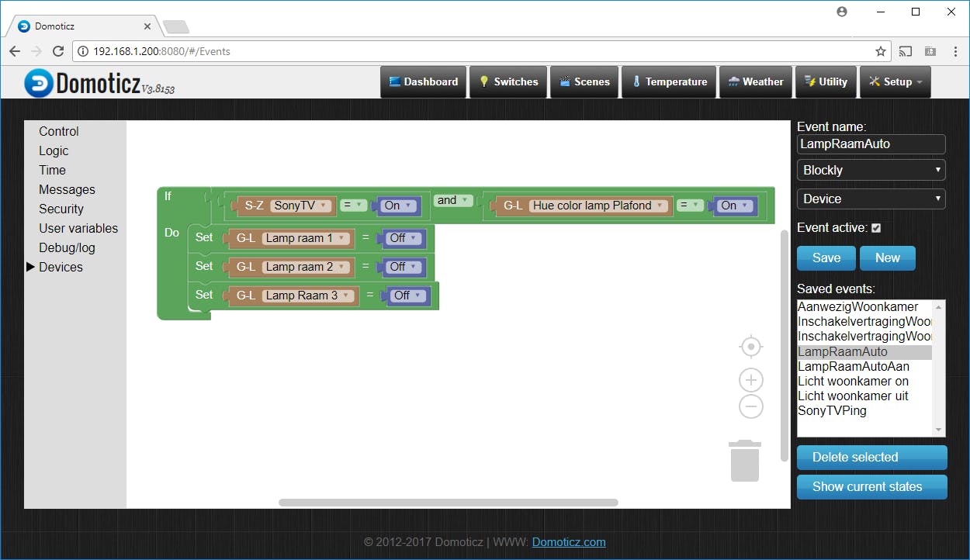Go to the Utility tab
This screenshot has width=970, height=560.
click(826, 81)
